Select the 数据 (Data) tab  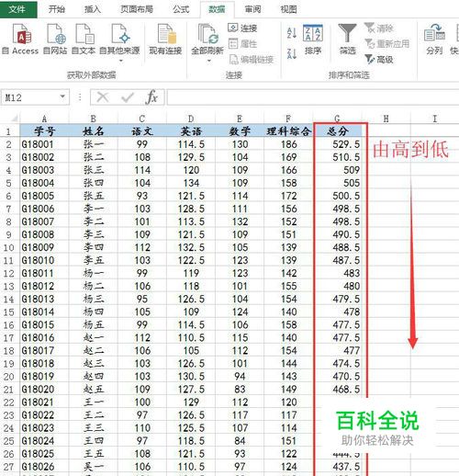click(217, 9)
